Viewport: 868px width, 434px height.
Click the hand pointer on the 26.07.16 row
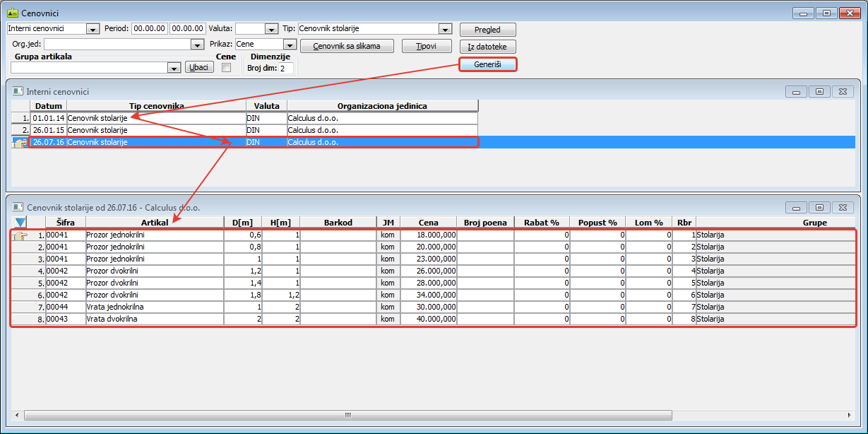click(20, 142)
